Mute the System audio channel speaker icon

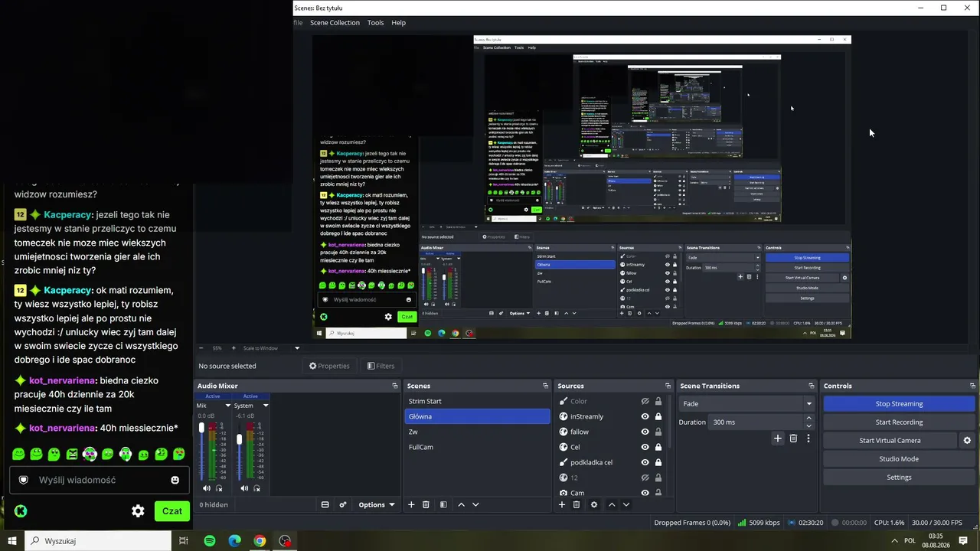point(243,488)
